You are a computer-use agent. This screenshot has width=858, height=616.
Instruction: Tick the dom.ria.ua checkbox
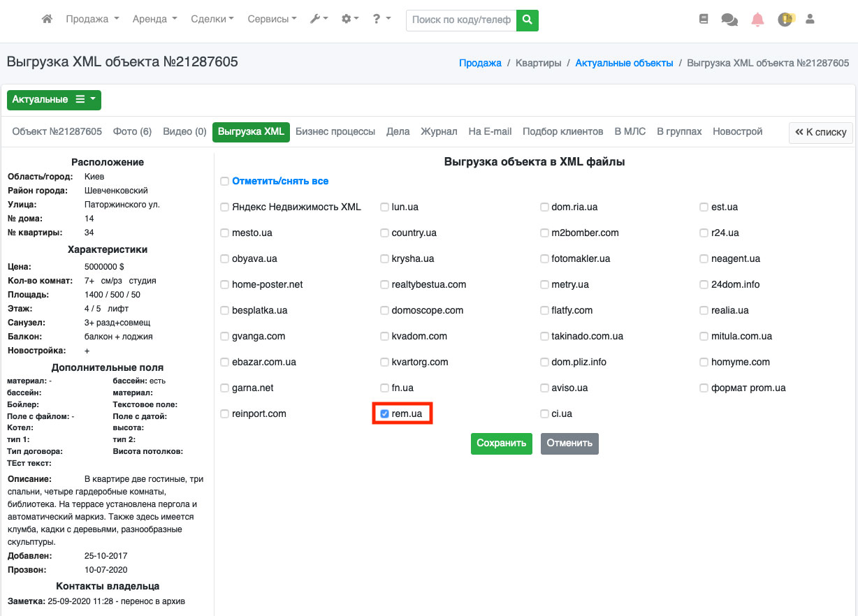point(544,207)
